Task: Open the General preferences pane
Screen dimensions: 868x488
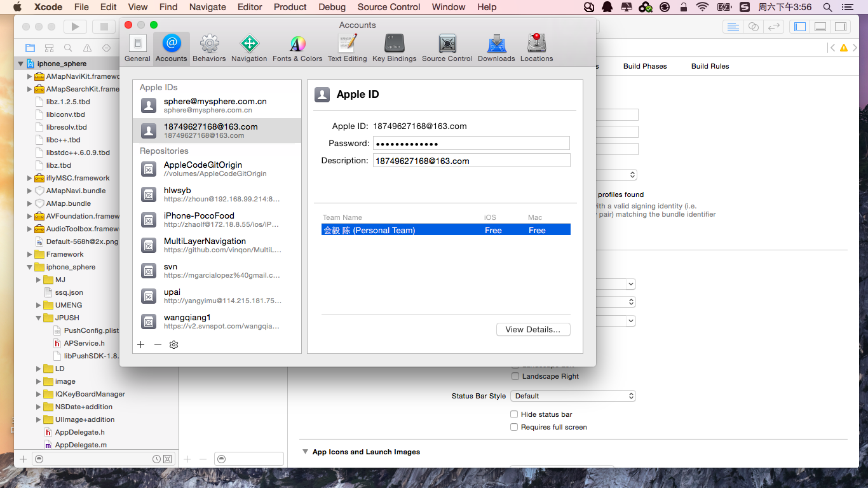Action: coord(137,48)
